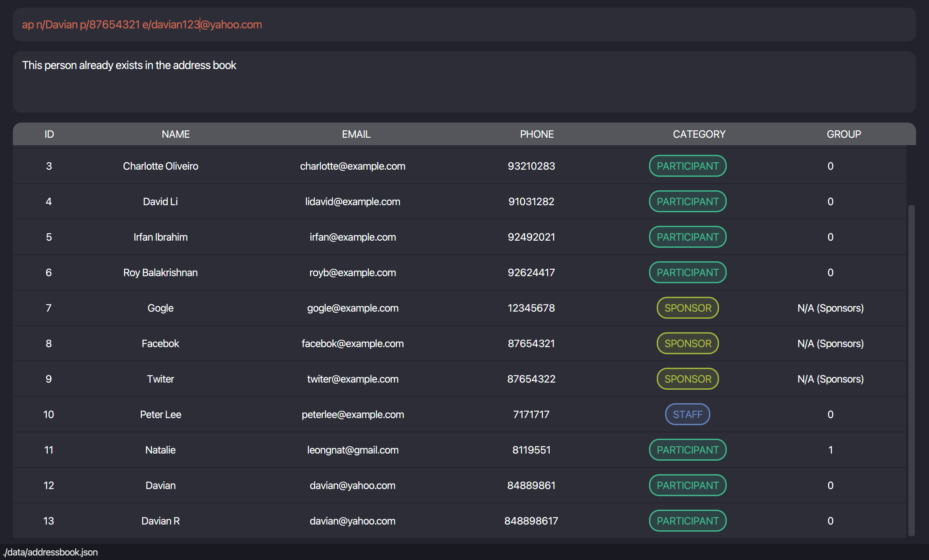Click SPONSOR badge in Twiter row

[688, 379]
